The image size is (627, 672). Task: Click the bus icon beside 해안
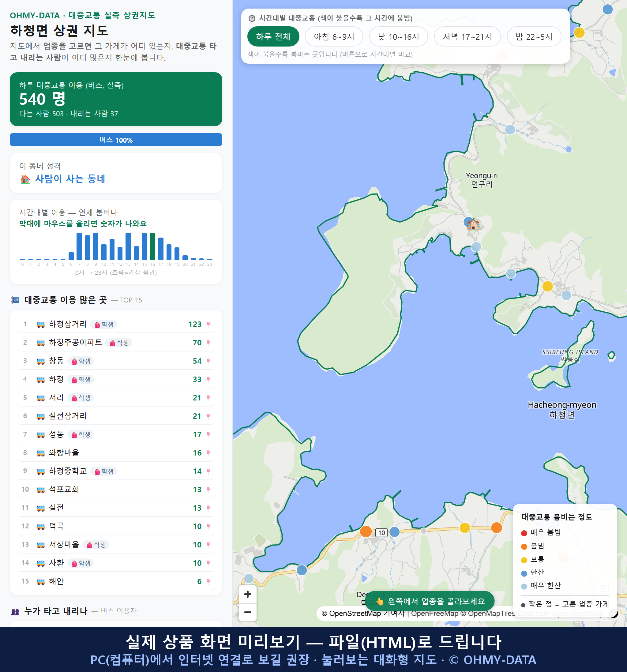click(x=40, y=582)
